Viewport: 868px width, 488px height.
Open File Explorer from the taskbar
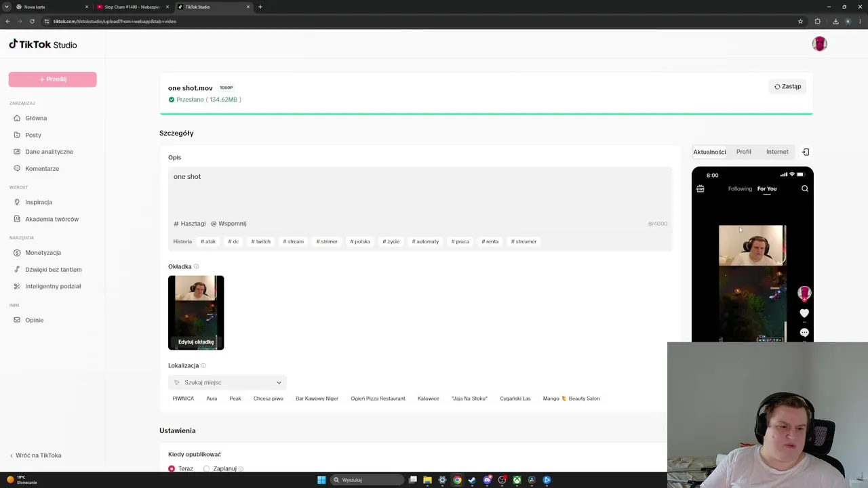427,480
